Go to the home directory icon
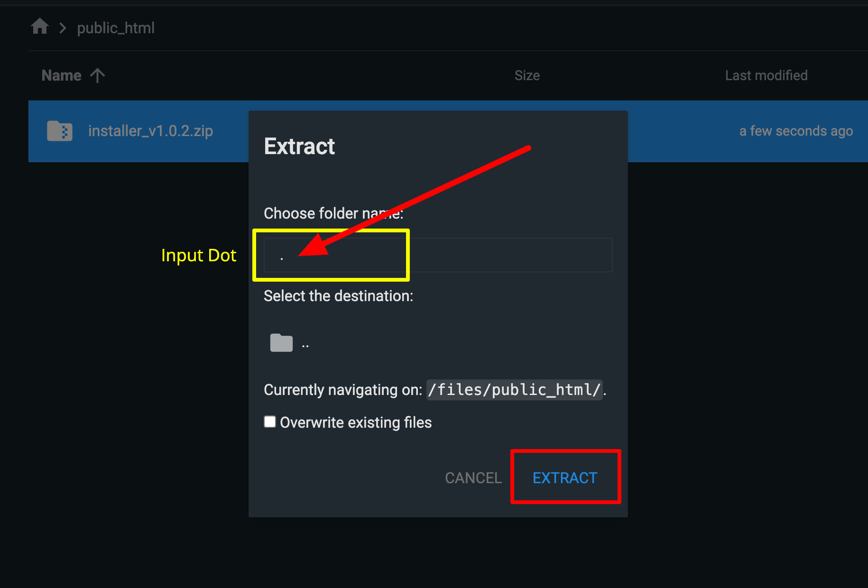 (x=40, y=26)
